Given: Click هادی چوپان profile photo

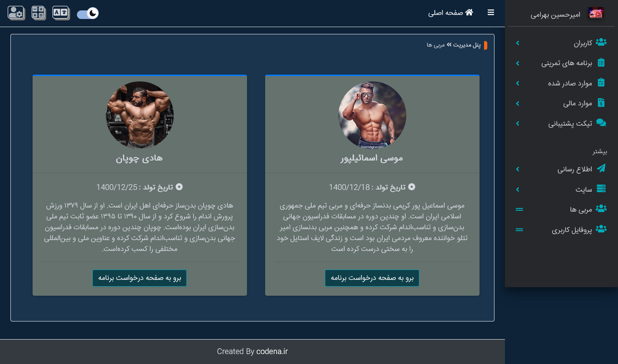Looking at the screenshot, I should (x=140, y=115).
